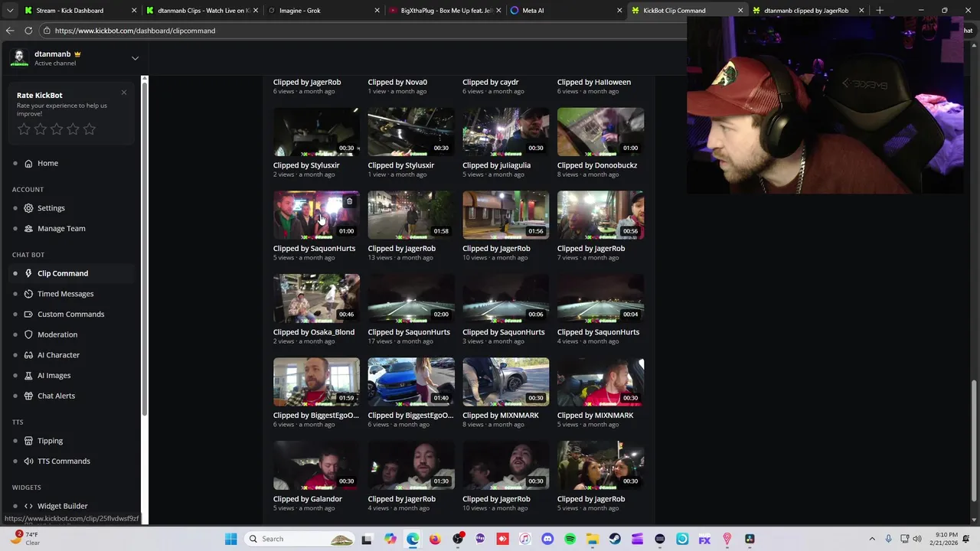Screen dimensions: 980x551
Task: Open the 00:04 clip by SaquonHurts
Action: (600, 298)
